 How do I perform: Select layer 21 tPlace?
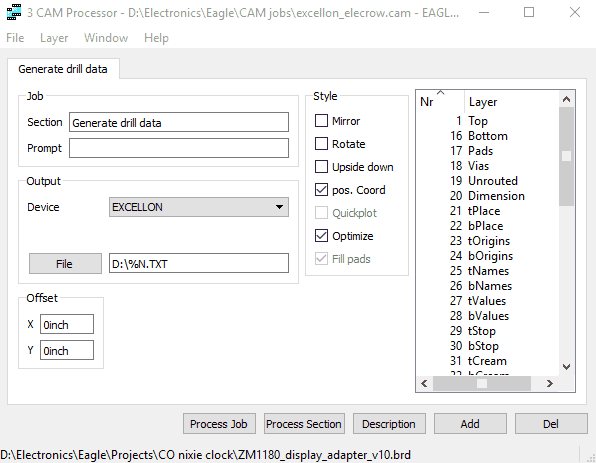(x=488, y=211)
